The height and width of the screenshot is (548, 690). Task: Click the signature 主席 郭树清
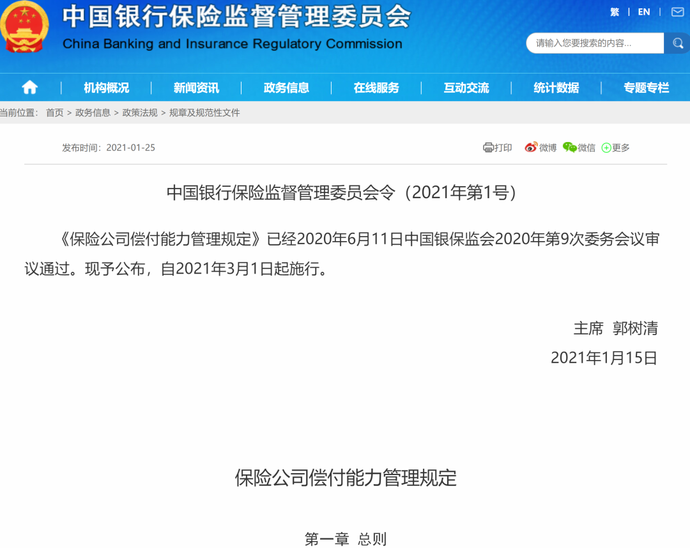(x=616, y=328)
